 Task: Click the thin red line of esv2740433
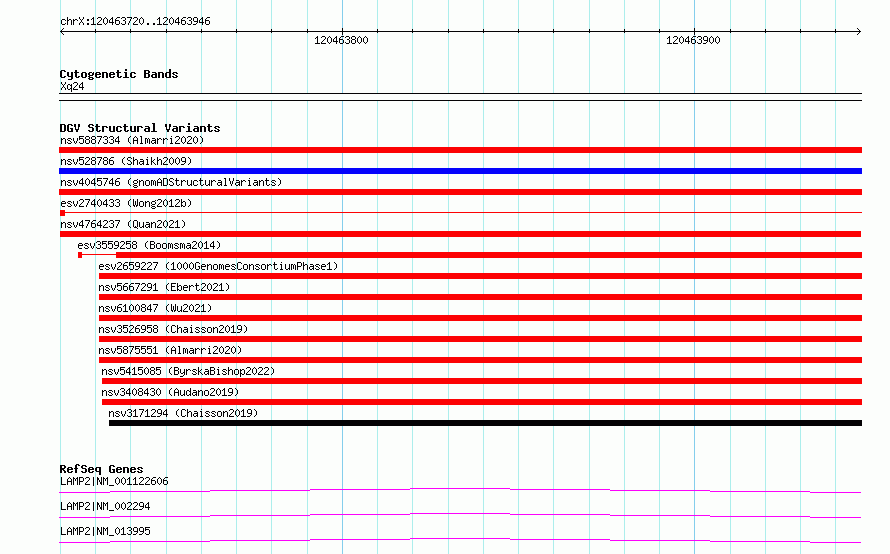[x=460, y=213]
